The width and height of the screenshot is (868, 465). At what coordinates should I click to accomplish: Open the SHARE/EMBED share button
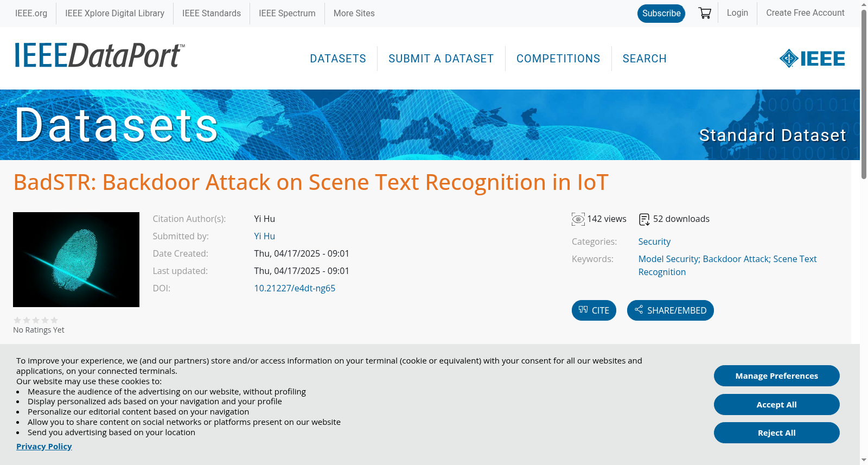(x=671, y=310)
